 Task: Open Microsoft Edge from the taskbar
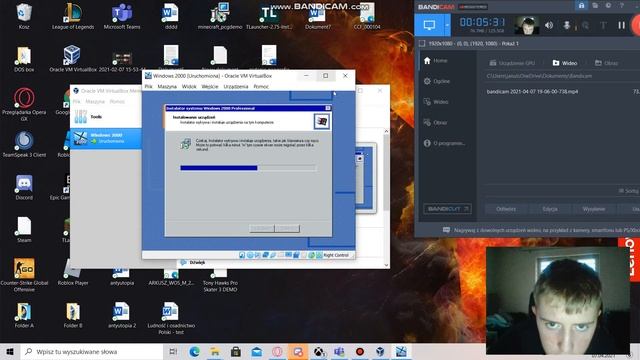[195, 351]
